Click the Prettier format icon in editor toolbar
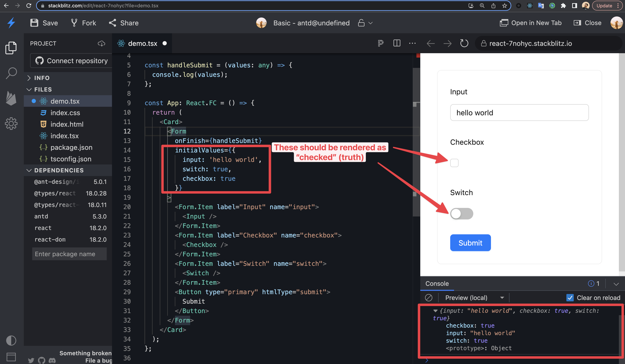The height and width of the screenshot is (364, 625). [381, 43]
